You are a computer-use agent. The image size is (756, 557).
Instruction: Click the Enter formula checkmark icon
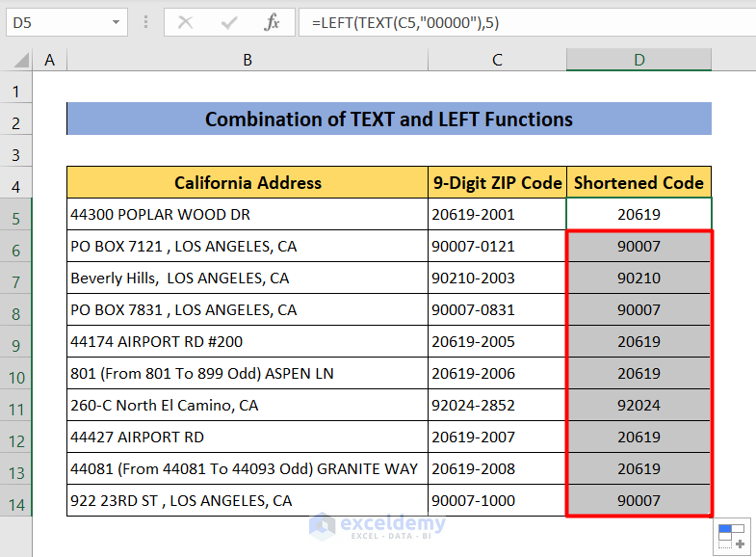pos(229,22)
